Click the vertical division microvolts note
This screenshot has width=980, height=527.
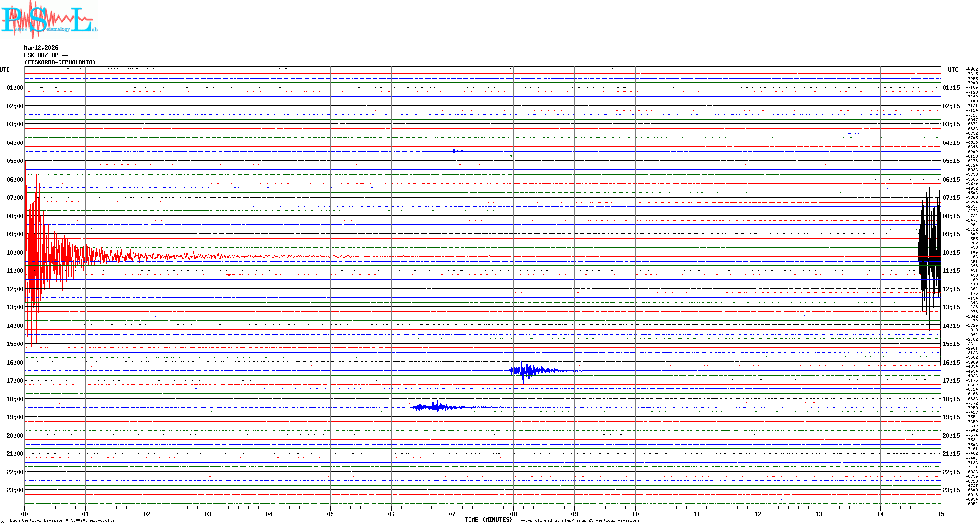[x=62, y=520]
